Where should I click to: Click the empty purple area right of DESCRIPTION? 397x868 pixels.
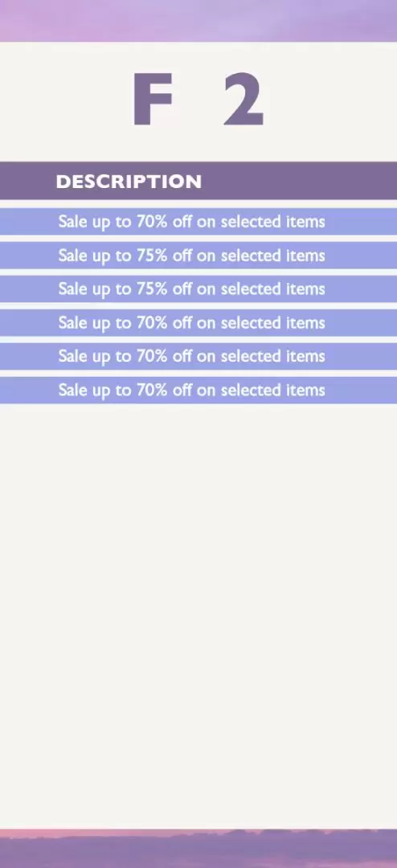point(299,181)
